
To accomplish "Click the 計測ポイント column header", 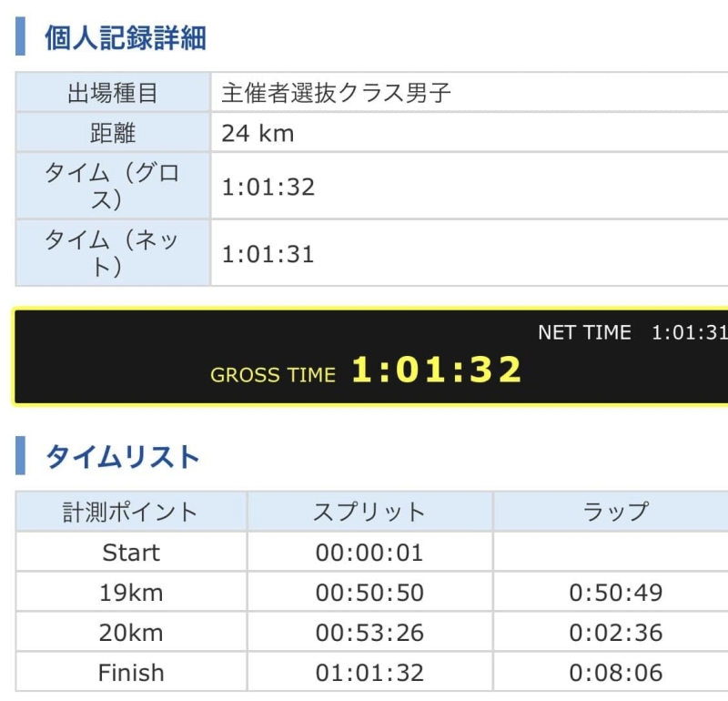I will click(x=130, y=512).
